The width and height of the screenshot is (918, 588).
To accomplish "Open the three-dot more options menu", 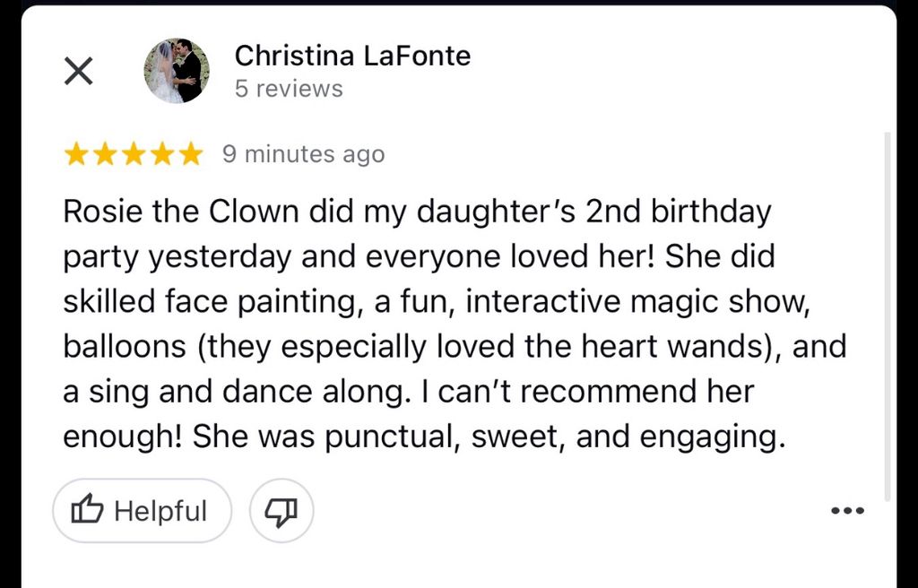I will pyautogui.click(x=847, y=511).
